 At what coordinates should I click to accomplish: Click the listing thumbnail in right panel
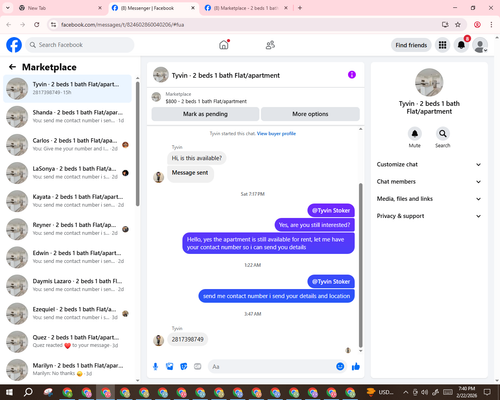[x=429, y=82]
